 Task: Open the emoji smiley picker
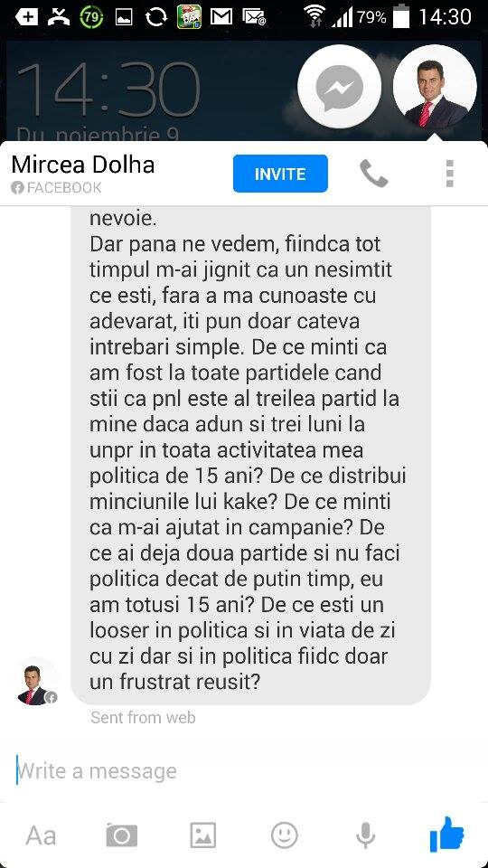tap(285, 835)
